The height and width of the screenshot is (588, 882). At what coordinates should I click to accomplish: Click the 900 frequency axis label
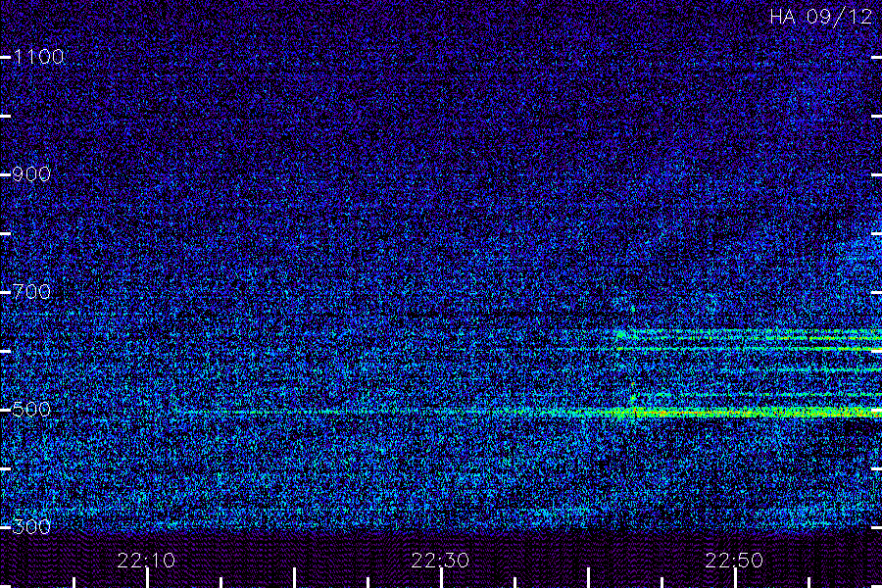[x=31, y=174]
